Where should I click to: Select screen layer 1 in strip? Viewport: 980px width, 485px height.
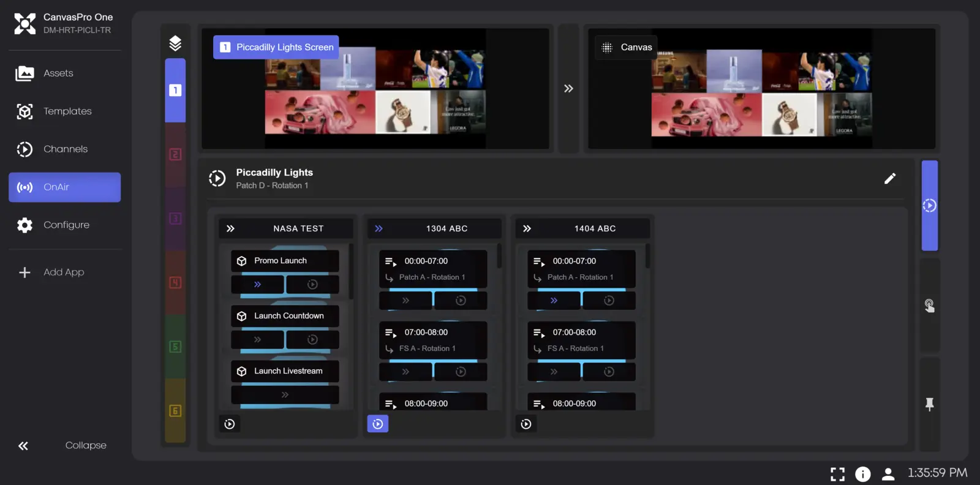click(x=175, y=90)
